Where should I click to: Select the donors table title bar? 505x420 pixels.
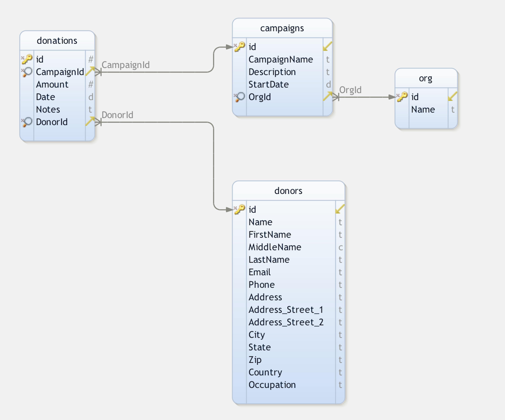pos(288,191)
